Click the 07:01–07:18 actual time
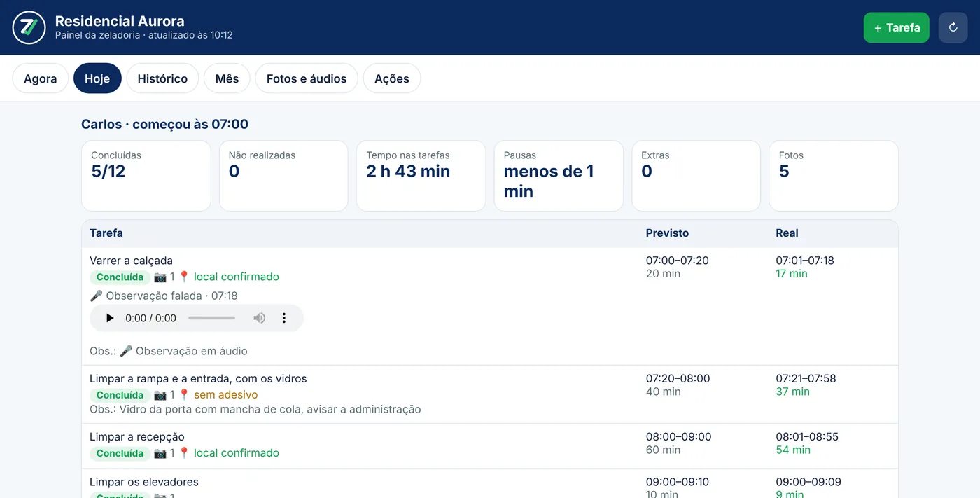Image resolution: width=980 pixels, height=498 pixels. pos(805,261)
